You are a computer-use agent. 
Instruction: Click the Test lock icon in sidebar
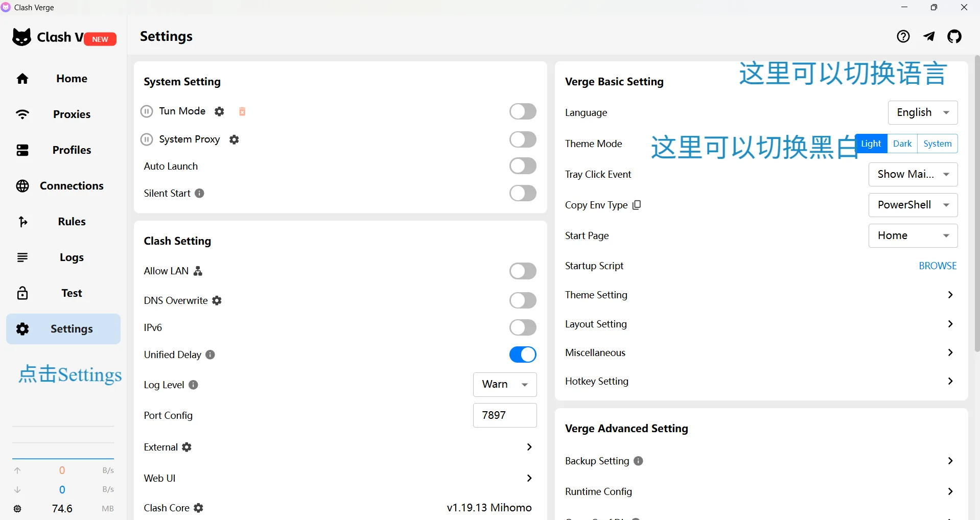click(x=22, y=293)
